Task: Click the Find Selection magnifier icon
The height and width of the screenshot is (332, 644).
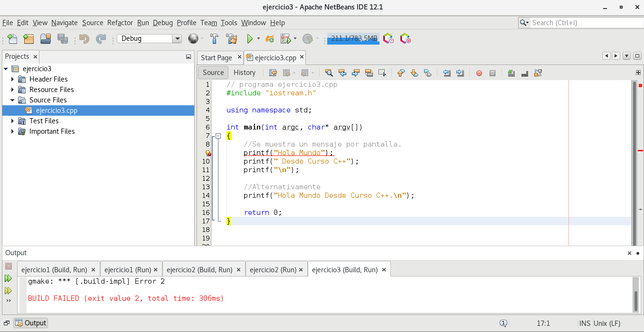Action: (329, 73)
